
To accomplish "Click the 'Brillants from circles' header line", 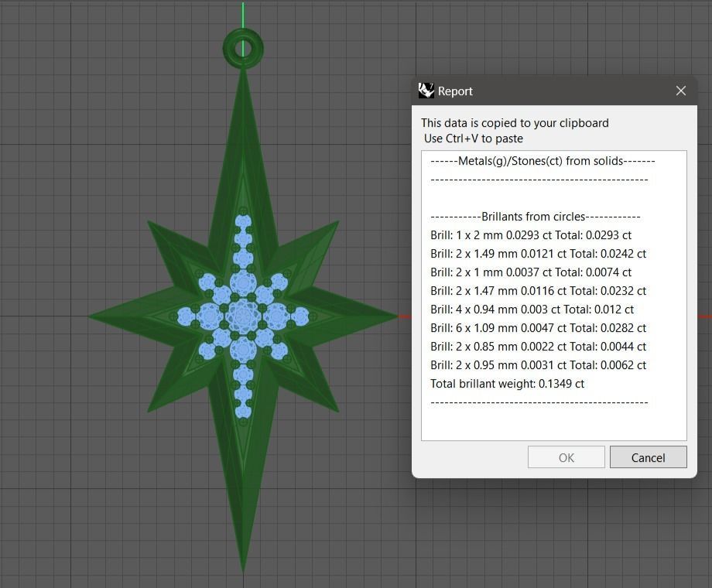I will click(x=536, y=217).
